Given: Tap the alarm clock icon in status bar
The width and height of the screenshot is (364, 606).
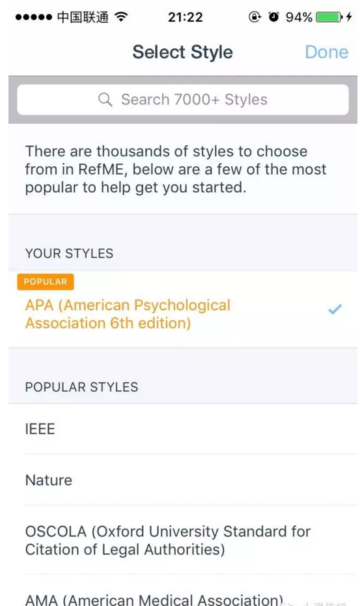Looking at the screenshot, I should coord(274,17).
